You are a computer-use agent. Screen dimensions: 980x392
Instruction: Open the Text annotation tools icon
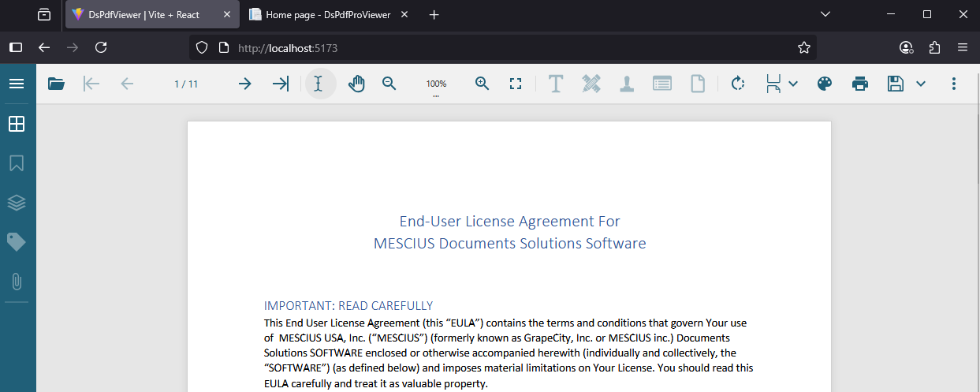point(556,84)
